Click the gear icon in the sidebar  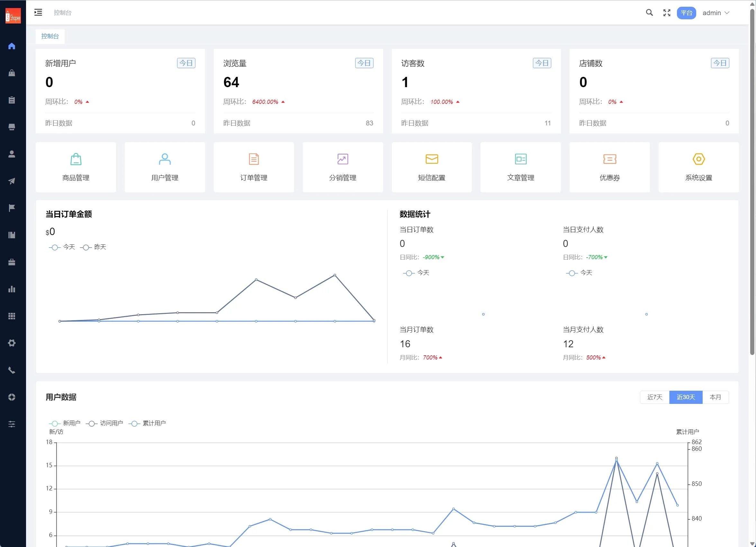tap(12, 343)
